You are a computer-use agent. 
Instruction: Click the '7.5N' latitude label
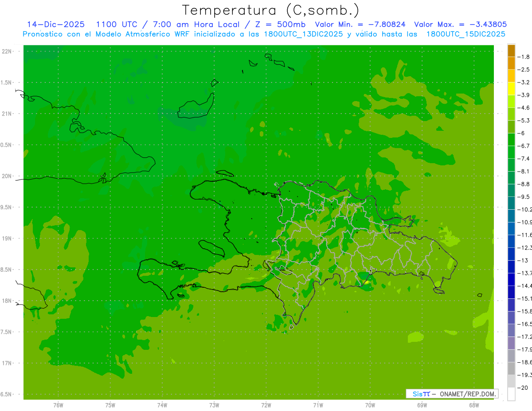[7, 332]
